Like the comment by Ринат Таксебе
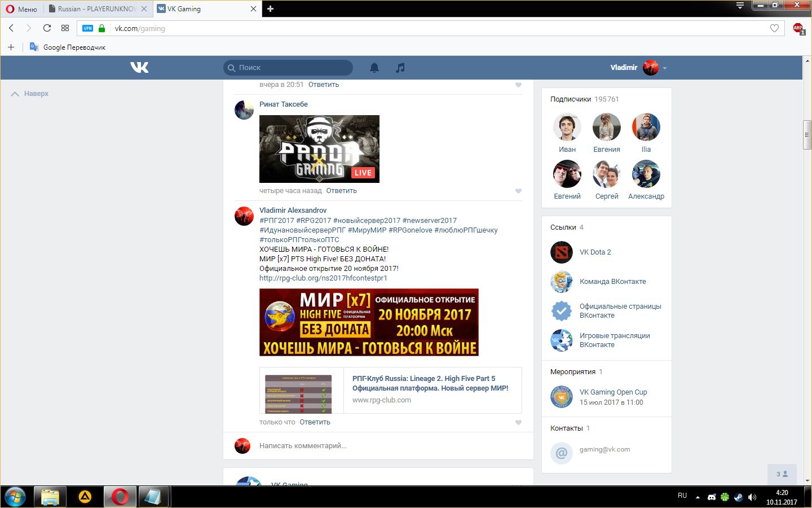Viewport: 812px width, 508px height. point(518,191)
